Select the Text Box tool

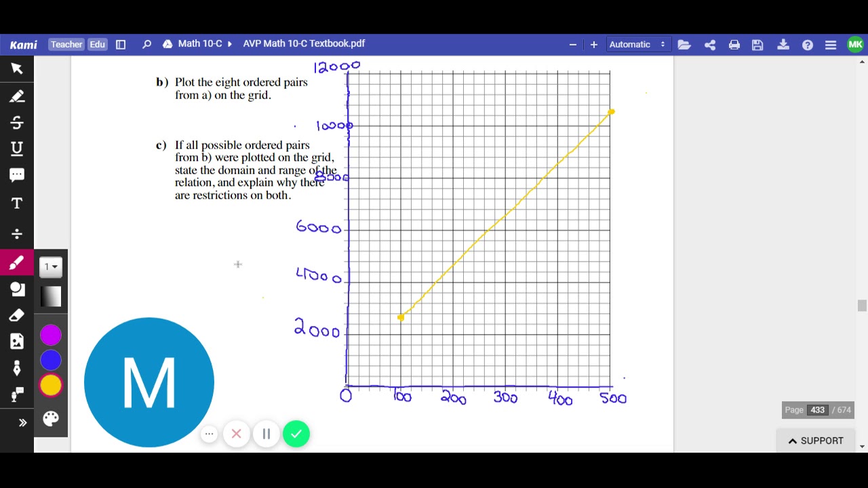point(17,203)
